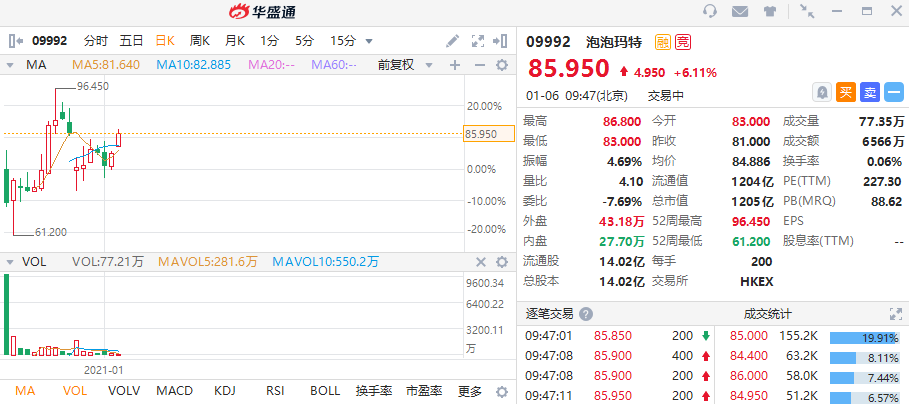Click tallest green volume bar
The width and height of the screenshot is (909, 404).
click(x=6, y=314)
